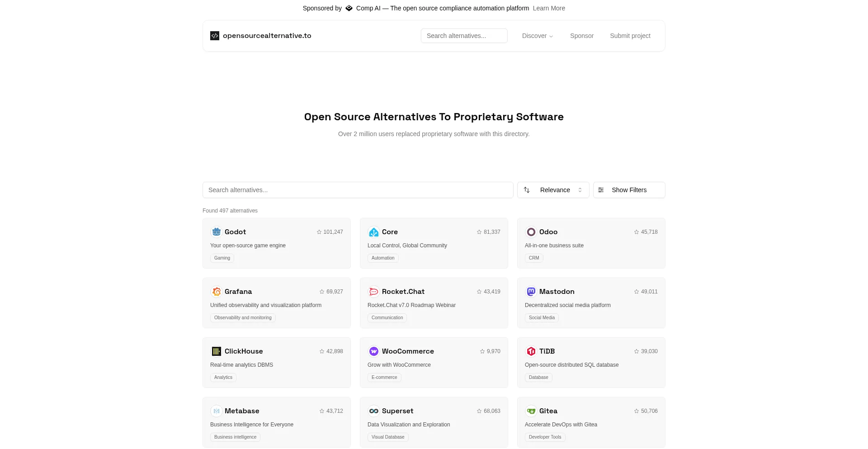Click the star icon on Godot card
Screen dimensions: 868x449
(319, 232)
